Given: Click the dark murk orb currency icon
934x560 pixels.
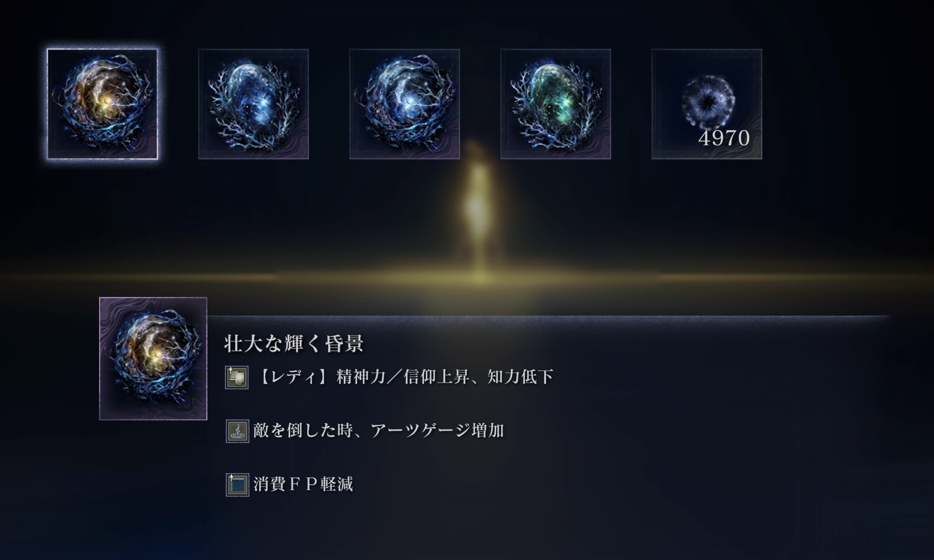Looking at the screenshot, I should (x=708, y=101).
